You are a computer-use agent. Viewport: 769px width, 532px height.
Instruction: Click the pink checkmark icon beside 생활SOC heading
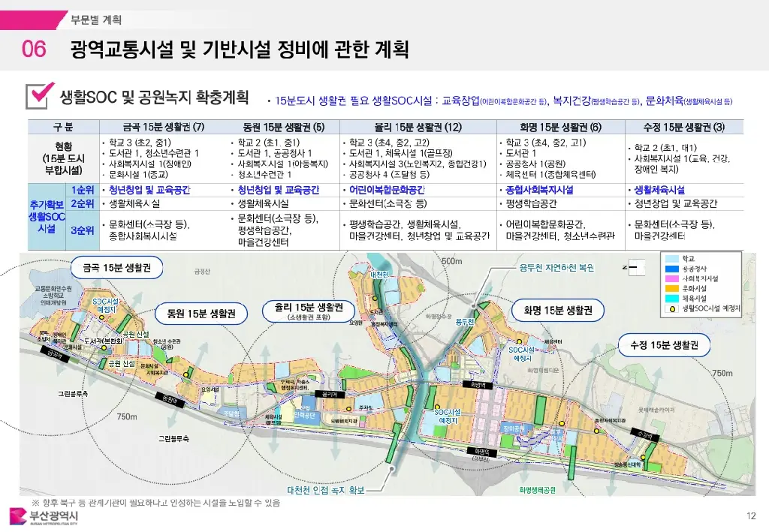point(40,95)
